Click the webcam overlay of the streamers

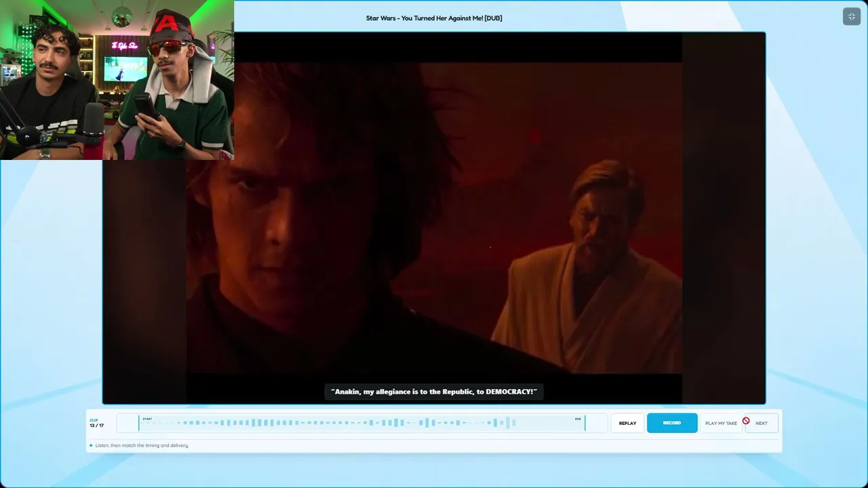click(117, 80)
